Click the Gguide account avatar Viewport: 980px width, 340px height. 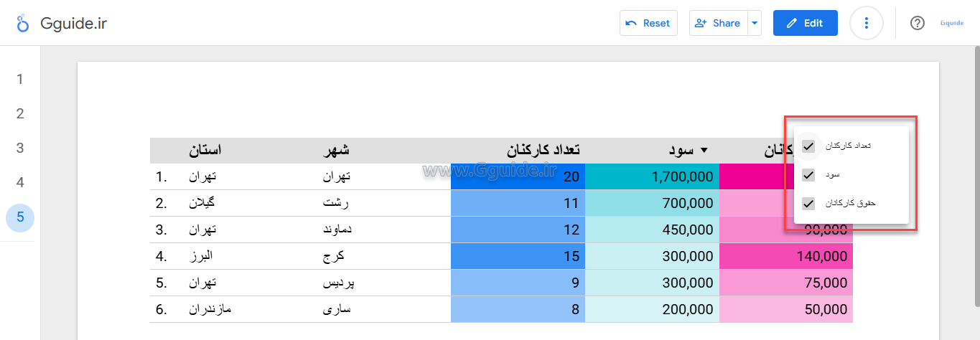tap(951, 23)
